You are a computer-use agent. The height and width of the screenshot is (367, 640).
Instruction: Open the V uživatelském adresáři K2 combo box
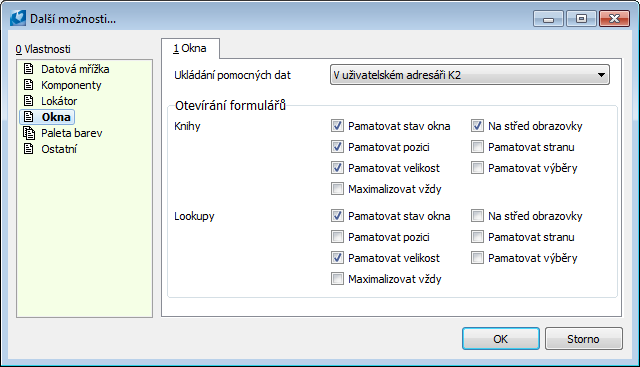[x=470, y=75]
